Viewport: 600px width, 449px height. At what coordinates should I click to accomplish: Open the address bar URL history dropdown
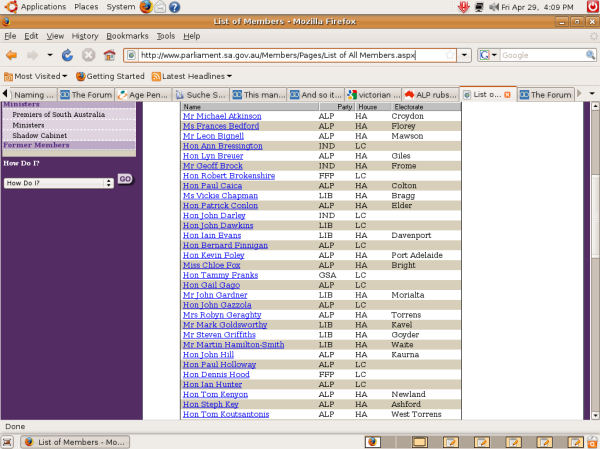click(464, 55)
